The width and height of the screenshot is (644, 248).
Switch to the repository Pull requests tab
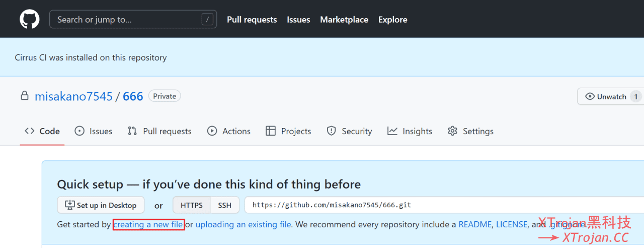(159, 131)
